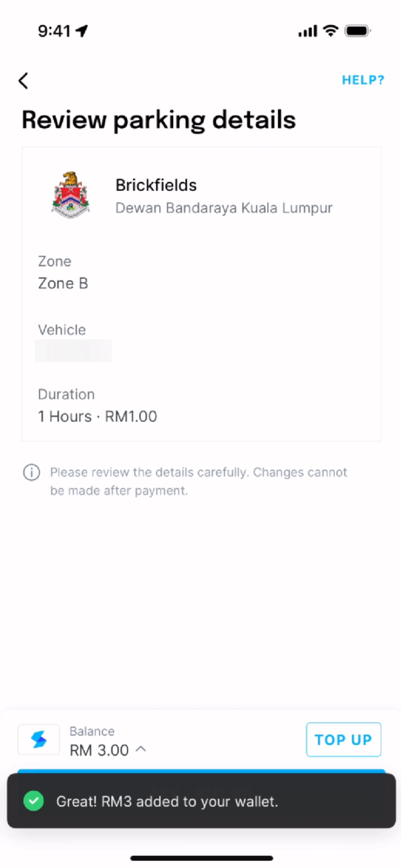Tap the Dewan Bandaraya Kuala Lumpur crest
The width and height of the screenshot is (401, 868).
70,195
